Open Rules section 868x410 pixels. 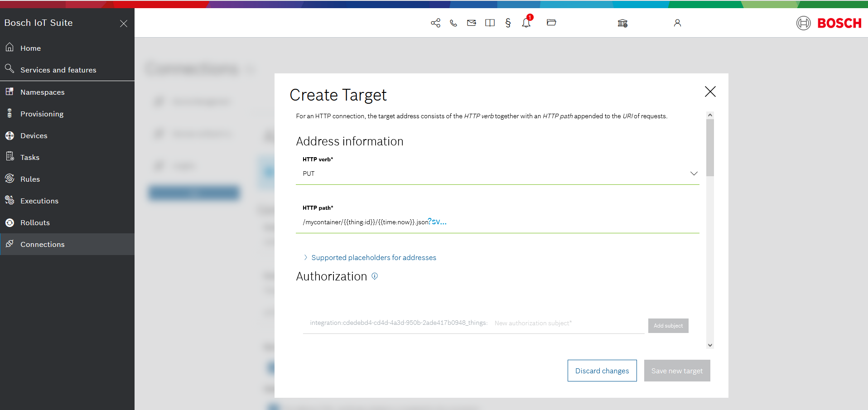[67, 179]
